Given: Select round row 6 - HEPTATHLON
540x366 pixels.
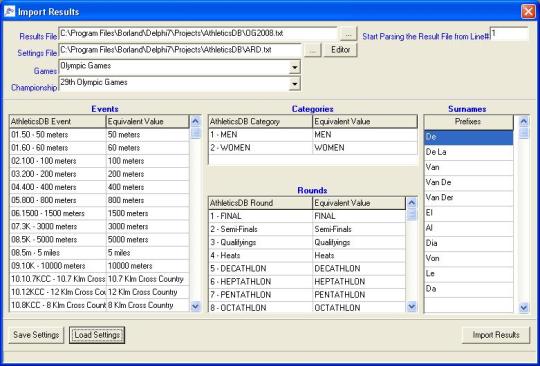Looking at the screenshot, I should [x=307, y=282].
